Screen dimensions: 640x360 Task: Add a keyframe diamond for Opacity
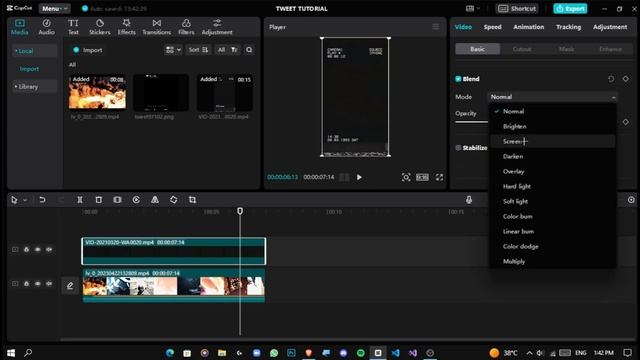coord(626,122)
